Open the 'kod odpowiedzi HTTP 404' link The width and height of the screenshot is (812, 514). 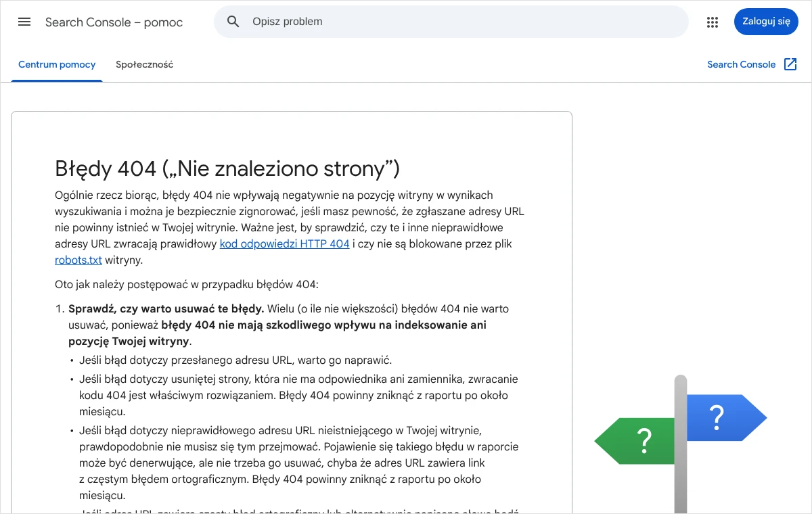pyautogui.click(x=284, y=244)
